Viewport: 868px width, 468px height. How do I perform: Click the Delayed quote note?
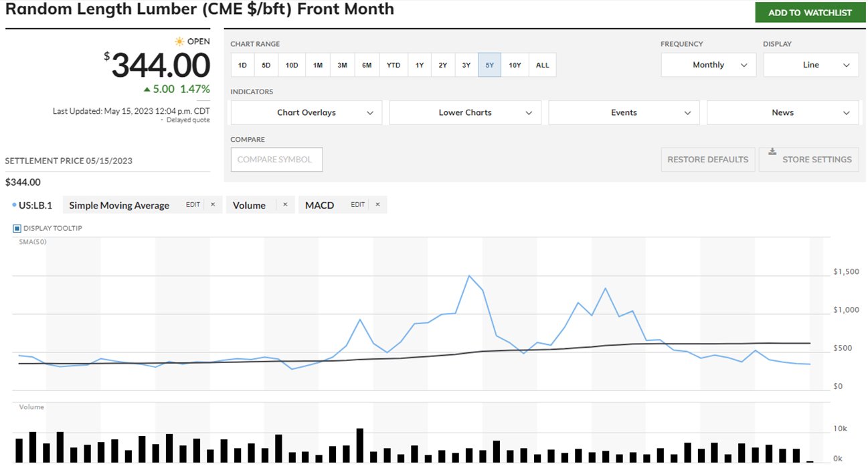[188, 120]
